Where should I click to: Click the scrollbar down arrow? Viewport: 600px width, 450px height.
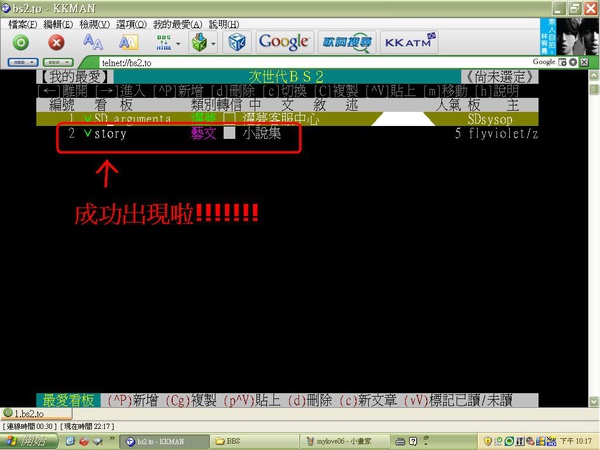[593, 401]
